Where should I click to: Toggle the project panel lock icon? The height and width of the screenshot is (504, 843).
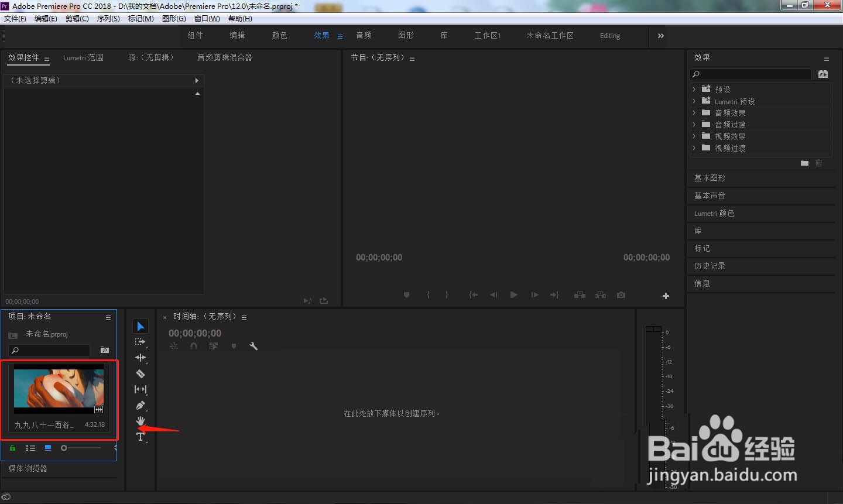(12, 448)
